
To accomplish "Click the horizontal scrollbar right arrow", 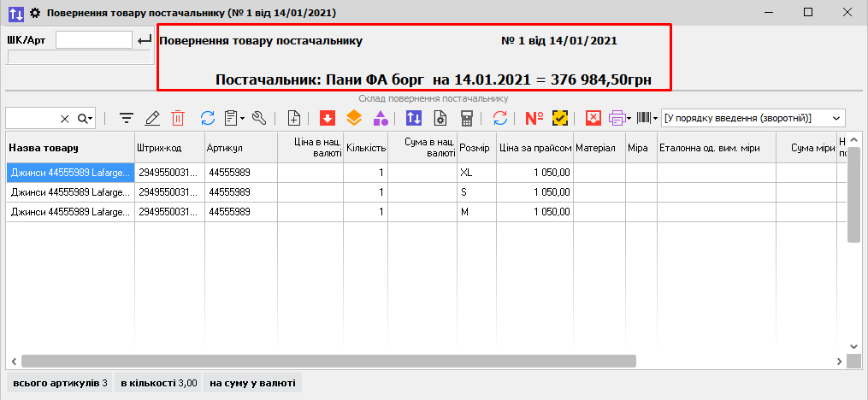I will pos(840,362).
